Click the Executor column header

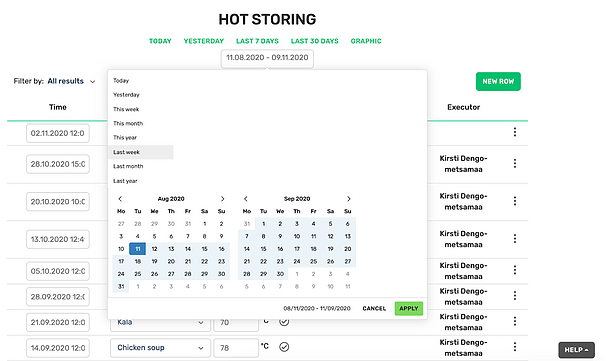point(463,107)
